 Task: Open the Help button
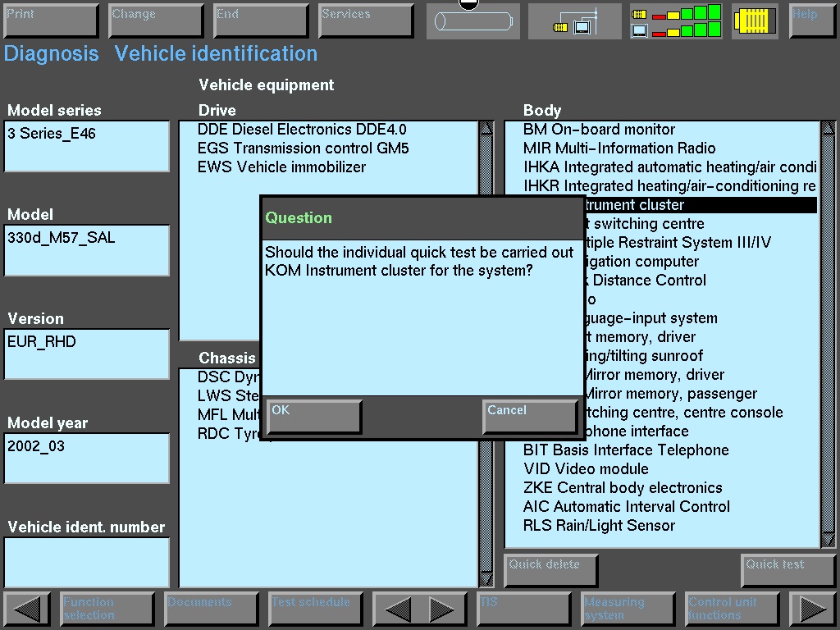click(812, 21)
